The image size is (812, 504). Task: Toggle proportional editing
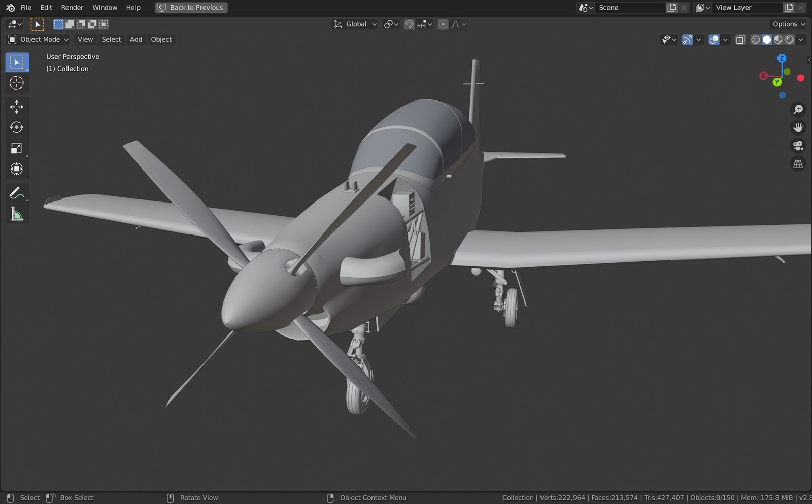tap(443, 24)
